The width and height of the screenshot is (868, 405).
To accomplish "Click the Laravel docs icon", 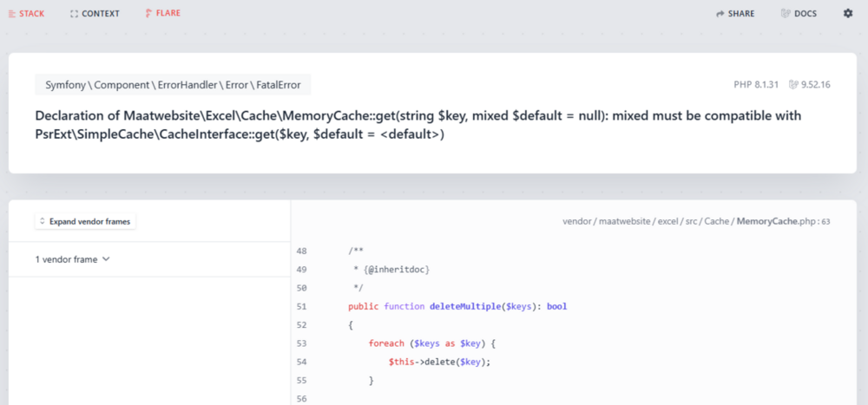I will point(786,13).
